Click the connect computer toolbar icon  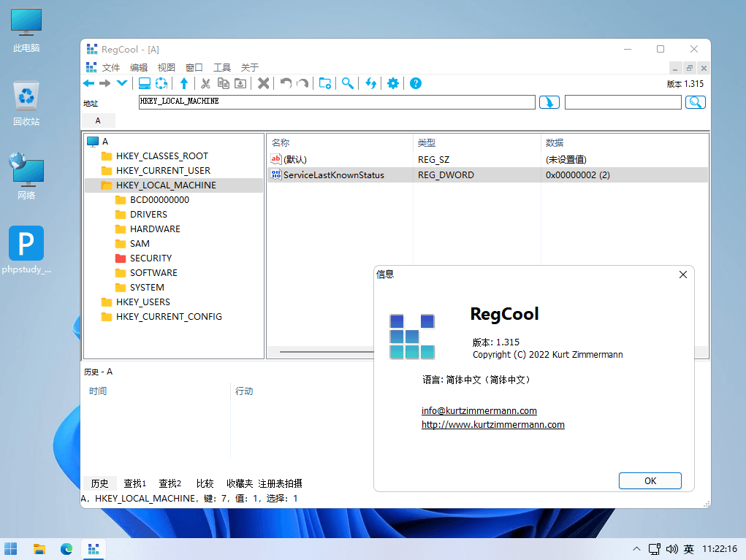[145, 84]
